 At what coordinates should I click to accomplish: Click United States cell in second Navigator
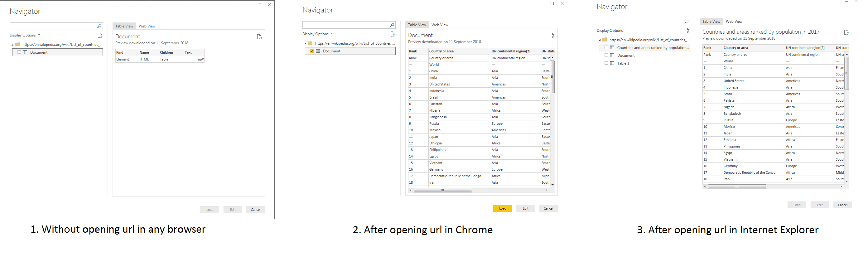pos(459,84)
